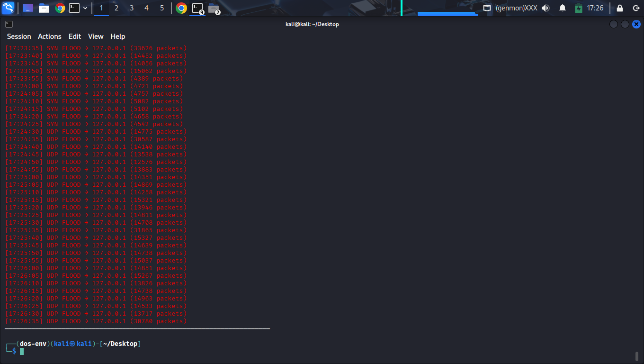Click the network connection tray icon
The width and height of the screenshot is (644, 364).
[x=487, y=8]
